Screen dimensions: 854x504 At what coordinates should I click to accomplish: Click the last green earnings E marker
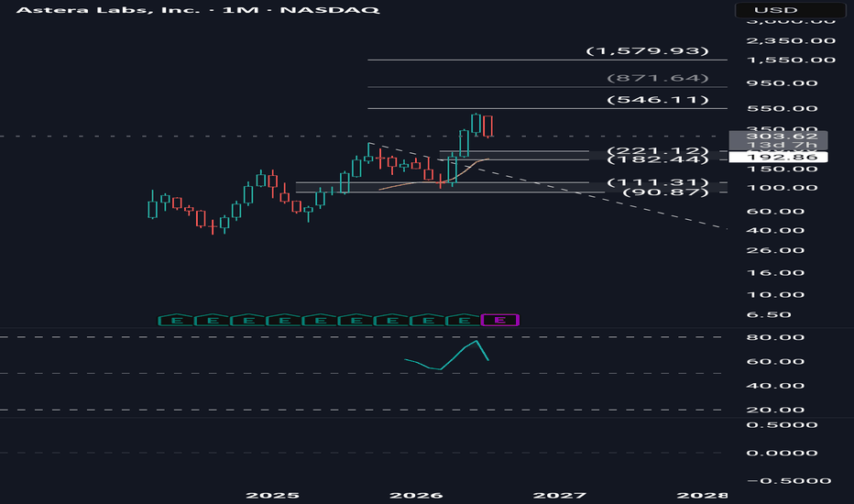tap(464, 320)
